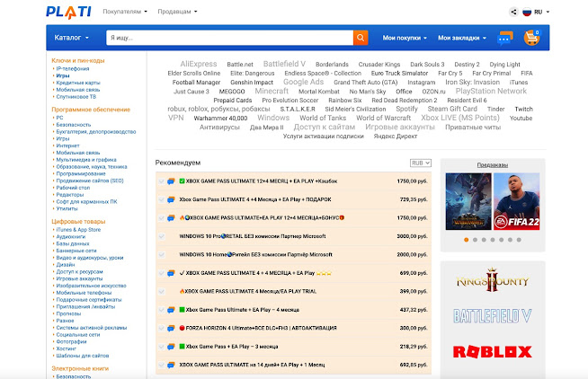Image resolution: width=588 pixels, height=379 pixels.
Task: Open the Warhammer preorder thumbnail
Action: 468,201
